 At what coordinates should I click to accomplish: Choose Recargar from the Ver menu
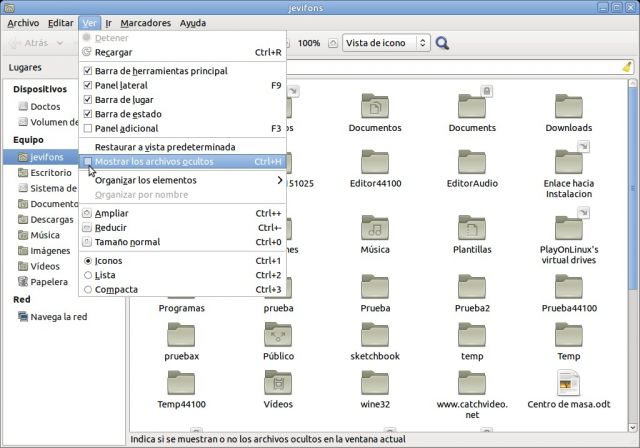(113, 52)
